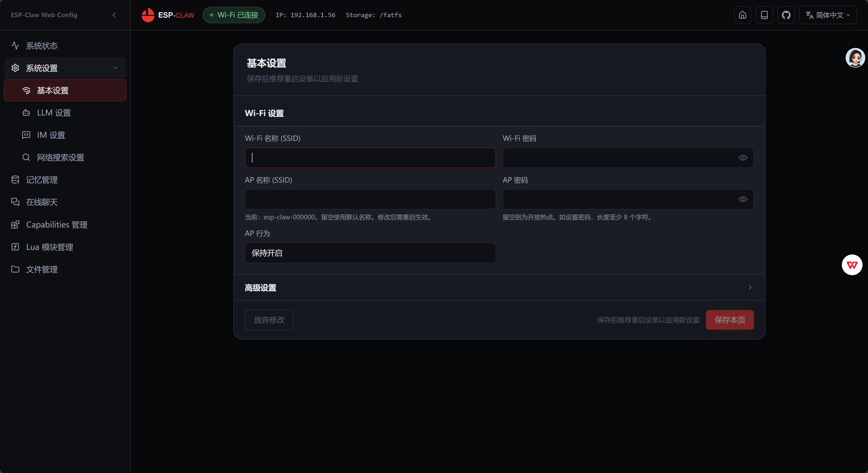
Task: Click the ESP-Claw red logo
Action: 148,15
